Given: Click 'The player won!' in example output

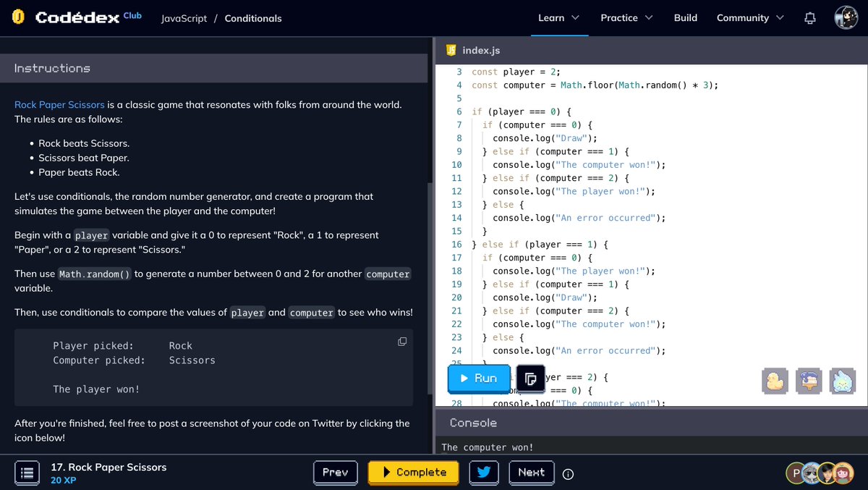Looking at the screenshot, I should (96, 389).
